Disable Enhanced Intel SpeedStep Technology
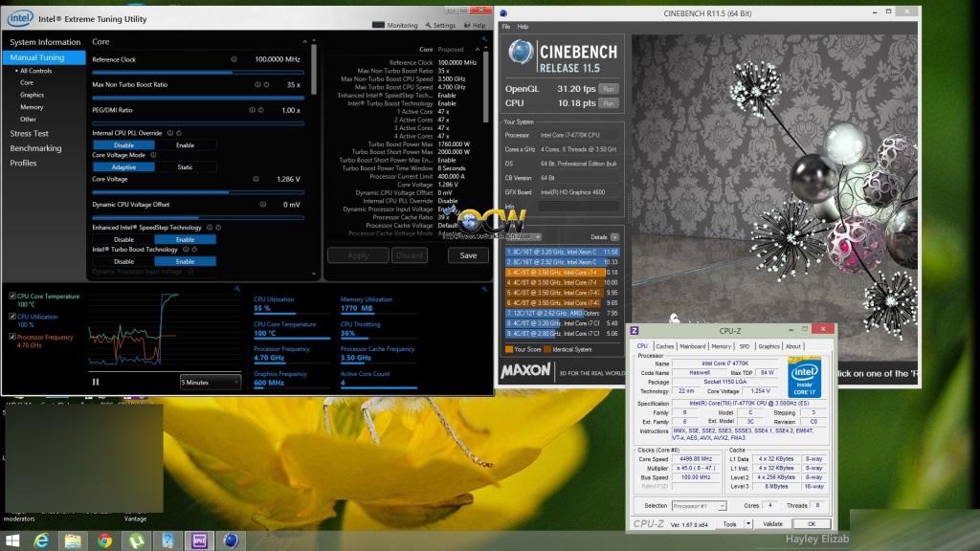The image size is (980, 551). [123, 239]
